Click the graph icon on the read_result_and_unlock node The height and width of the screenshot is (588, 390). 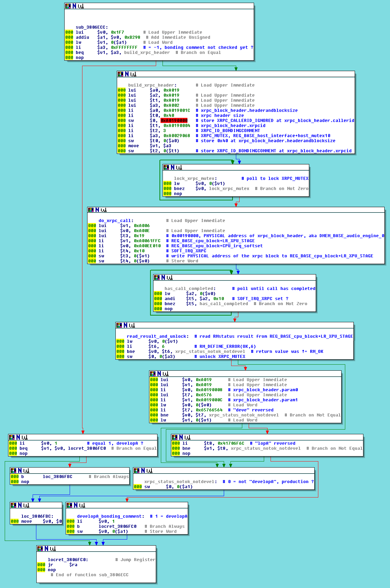click(x=132, y=325)
